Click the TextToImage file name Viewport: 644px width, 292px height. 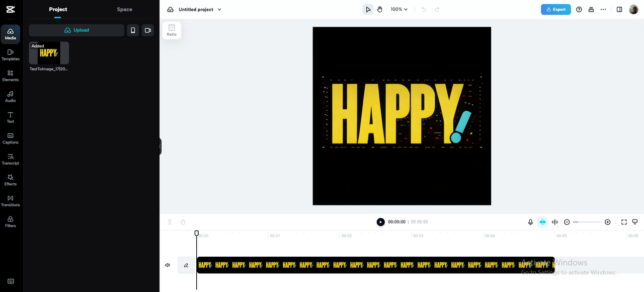49,69
